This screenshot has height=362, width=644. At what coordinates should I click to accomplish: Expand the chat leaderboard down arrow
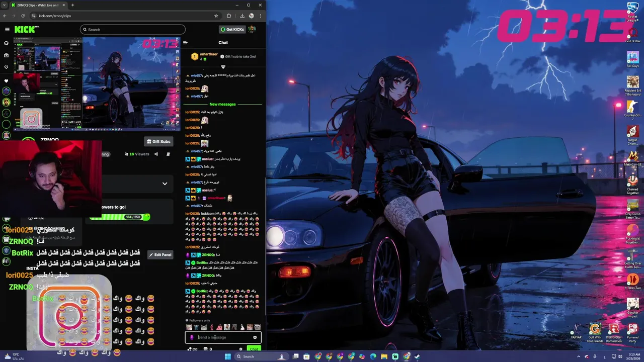(x=223, y=66)
